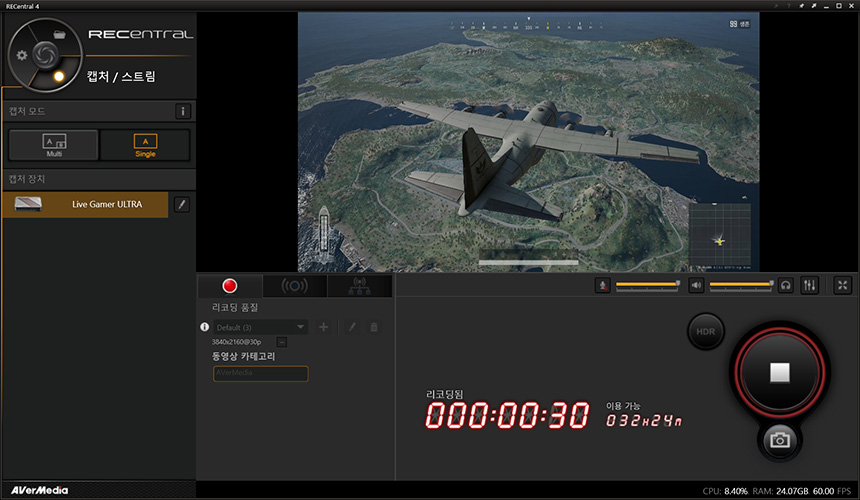Viewport: 860px width, 500px height.
Task: Mute the microphone
Action: coord(602,285)
